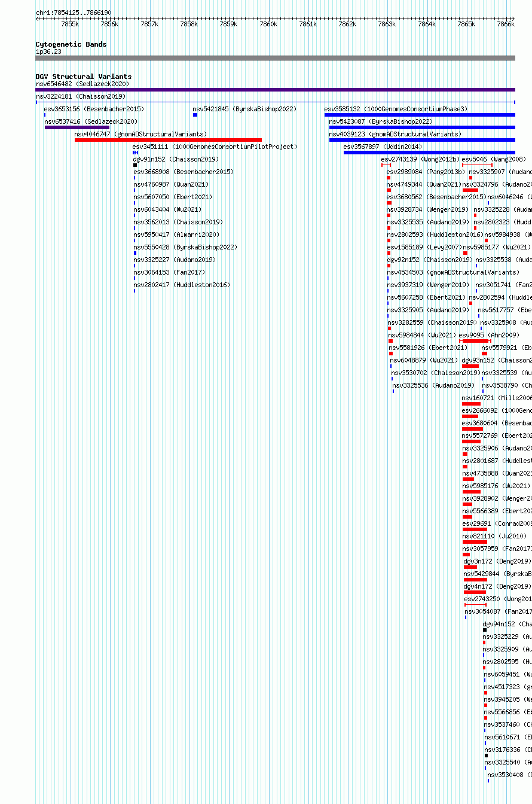The height and width of the screenshot is (804, 532).
Task: Click the DGV Structural Variants track title
Action: tap(84, 77)
